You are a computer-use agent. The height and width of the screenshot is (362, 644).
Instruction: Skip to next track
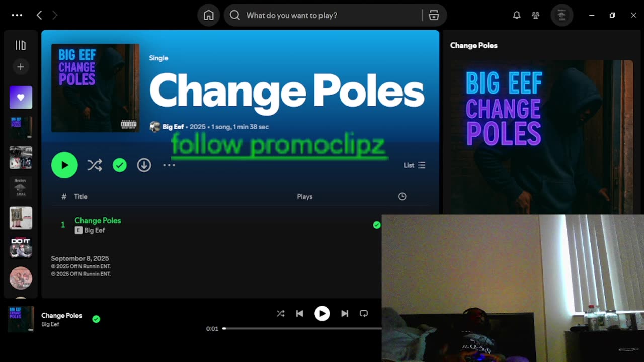345,313
